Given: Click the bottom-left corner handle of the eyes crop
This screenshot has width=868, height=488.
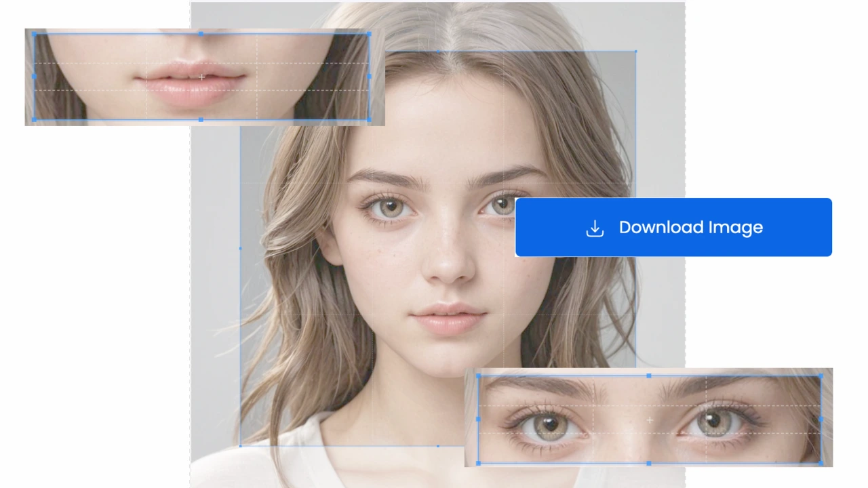Looking at the screenshot, I should 478,464.
